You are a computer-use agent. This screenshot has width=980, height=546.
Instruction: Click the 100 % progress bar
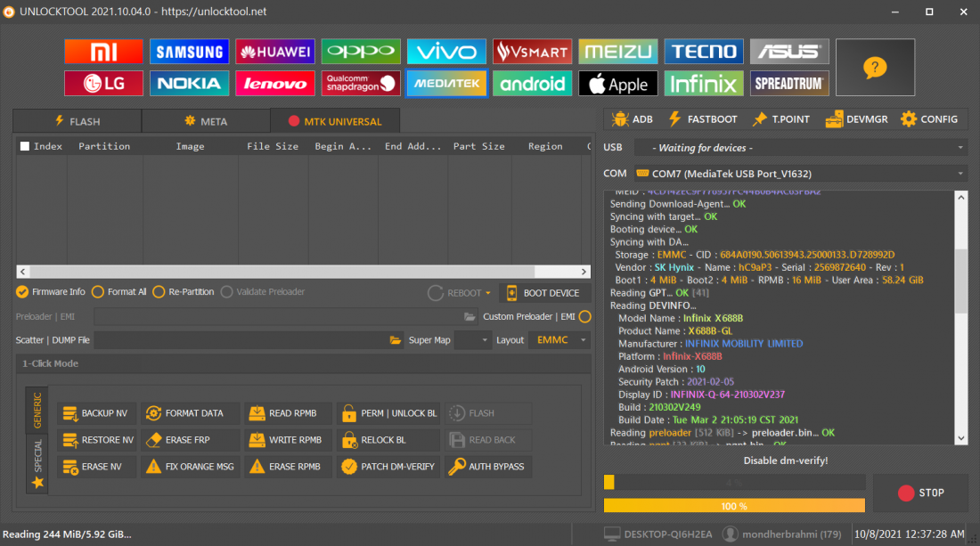click(734, 506)
